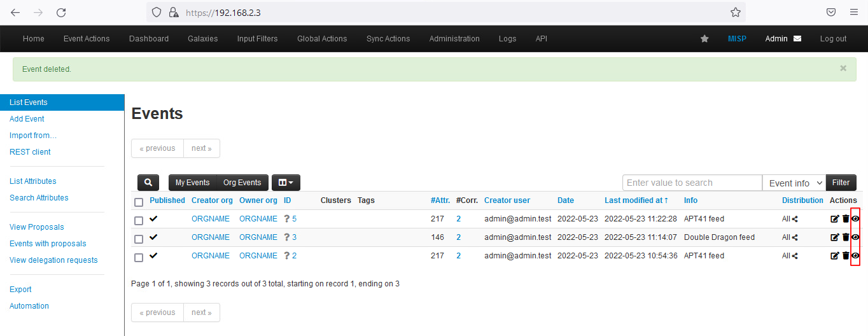The height and width of the screenshot is (336, 868).
Task: Select the Double Dragon feed row checkbox
Action: point(139,239)
